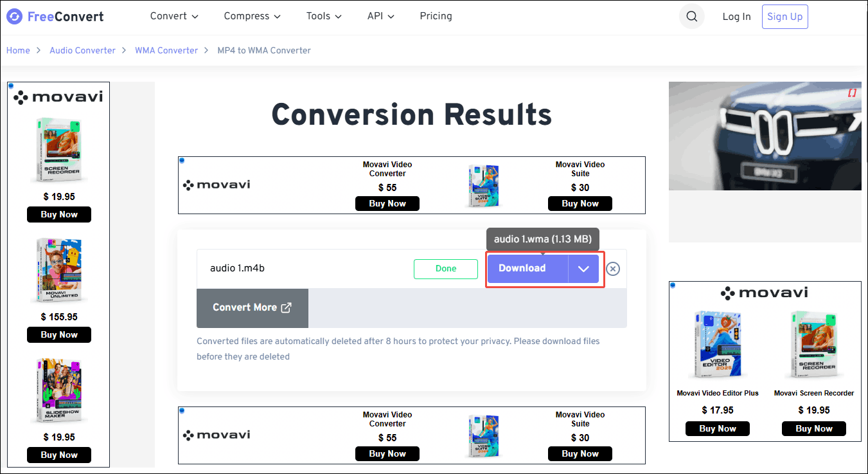
Task: Buy Now for $30 Video Suite, top banner
Action: click(x=580, y=203)
